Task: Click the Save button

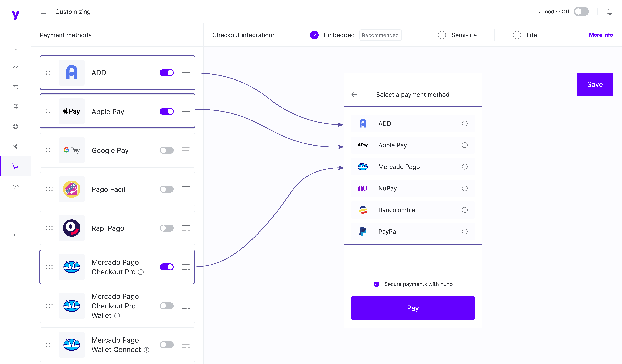Action: 595,84
